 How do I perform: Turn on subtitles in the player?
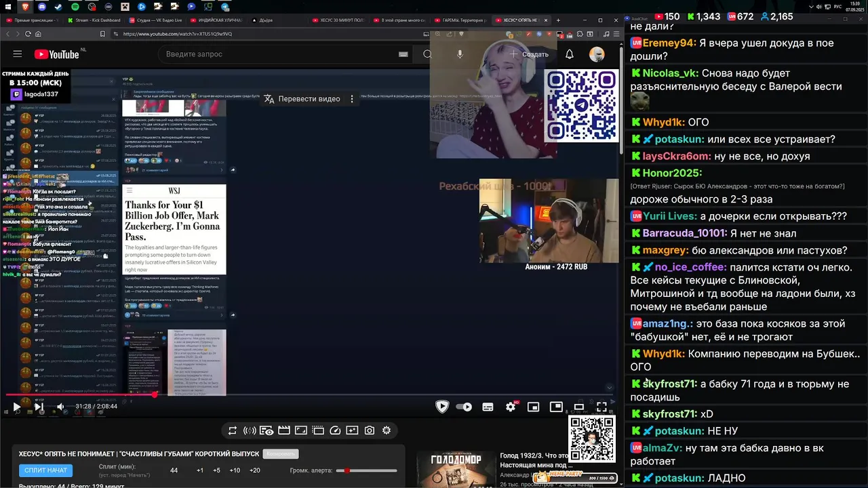click(x=488, y=407)
